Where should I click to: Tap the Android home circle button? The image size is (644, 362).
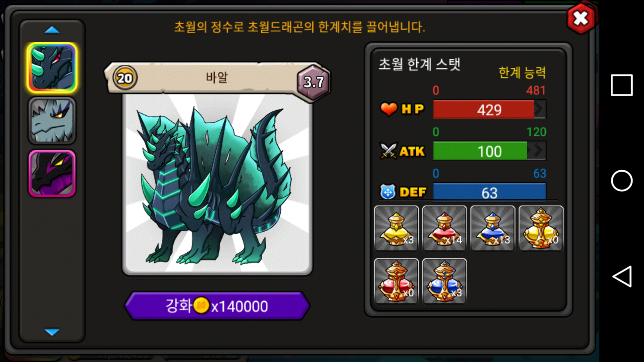622,181
